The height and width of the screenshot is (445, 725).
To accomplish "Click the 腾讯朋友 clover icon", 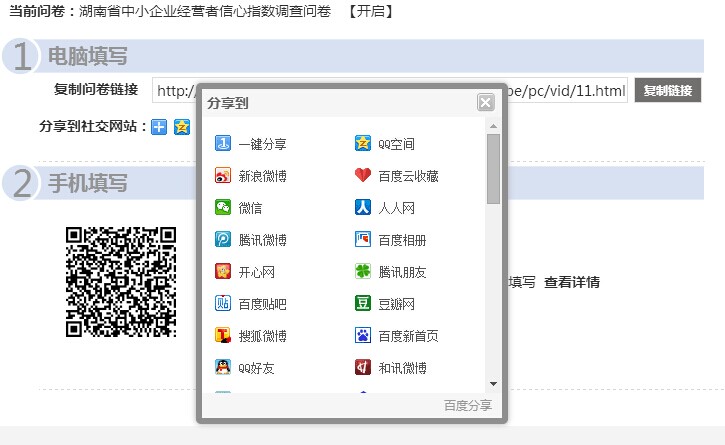I will point(363,272).
